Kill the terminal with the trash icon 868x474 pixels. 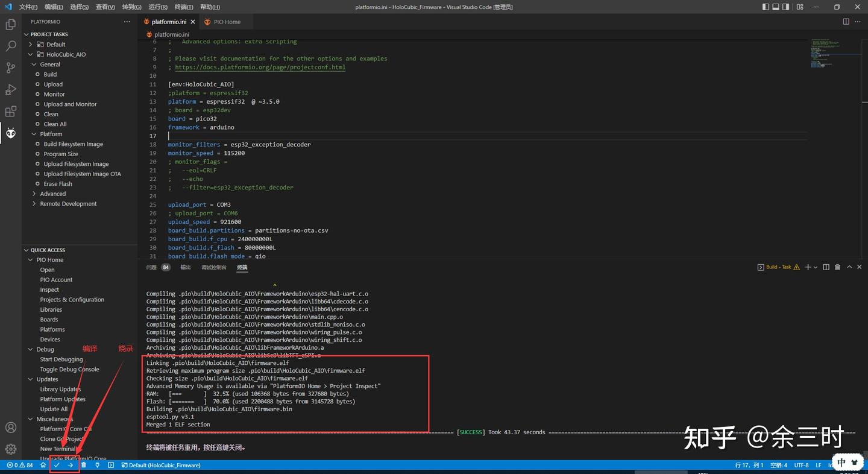(837, 267)
